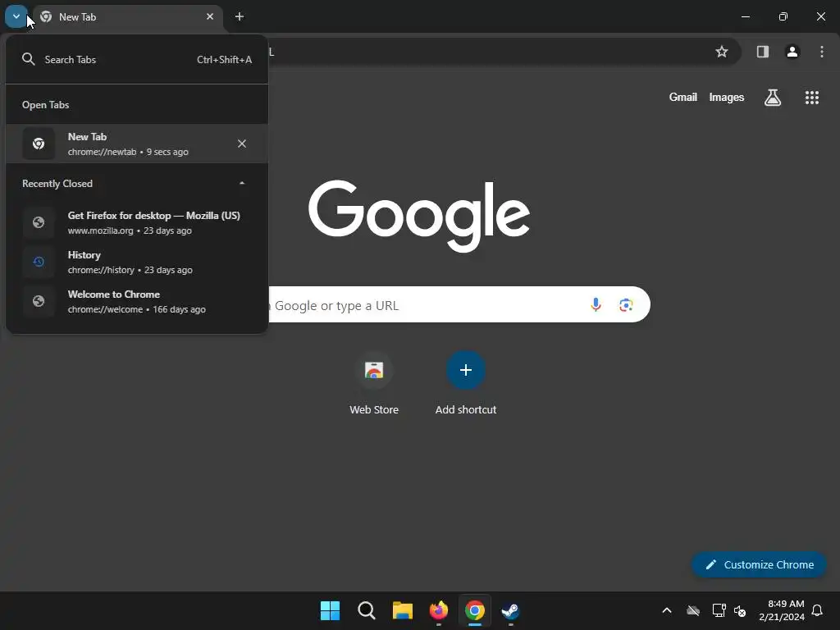The image size is (840, 630).
Task: Switch to Firefox in the taskbar
Action: point(439,610)
